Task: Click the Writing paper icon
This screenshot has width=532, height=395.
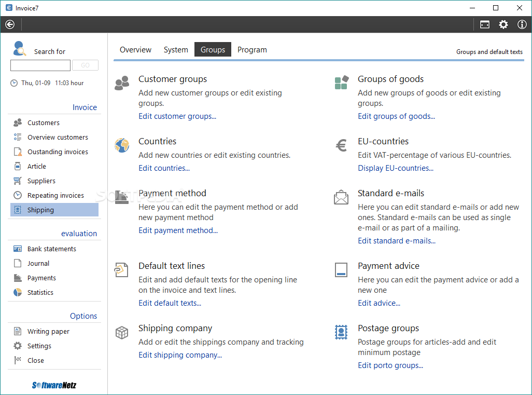Action: (18, 331)
